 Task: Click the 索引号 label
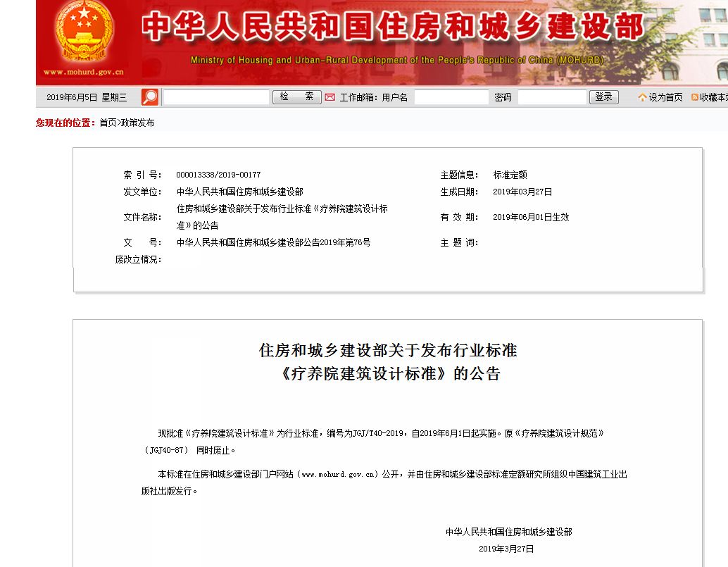tap(142, 175)
